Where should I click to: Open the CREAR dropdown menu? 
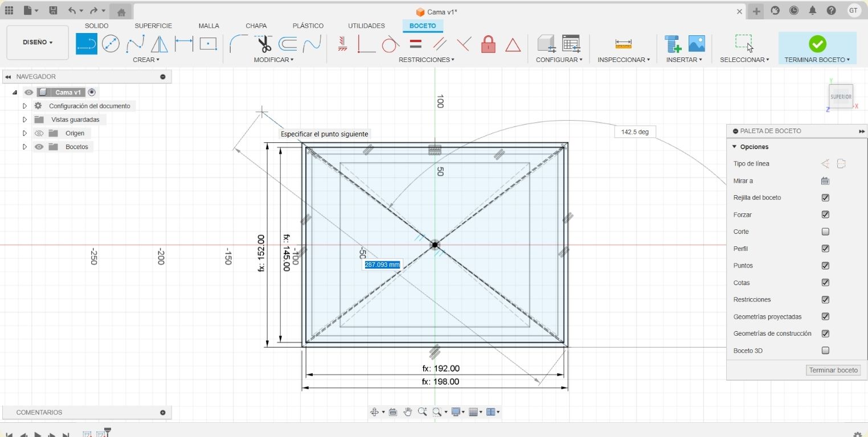click(146, 60)
